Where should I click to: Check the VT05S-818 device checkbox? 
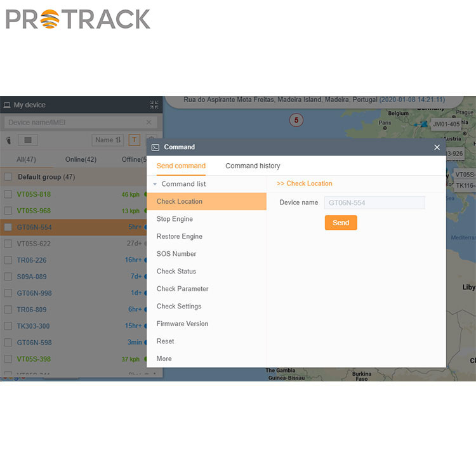point(8,194)
